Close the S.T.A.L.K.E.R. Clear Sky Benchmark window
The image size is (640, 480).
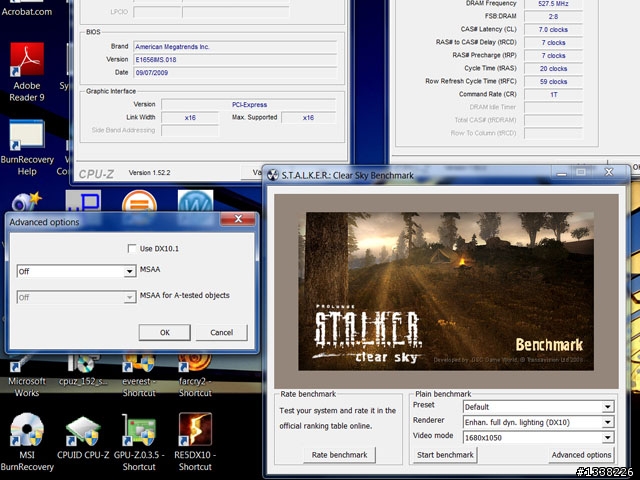609,172
